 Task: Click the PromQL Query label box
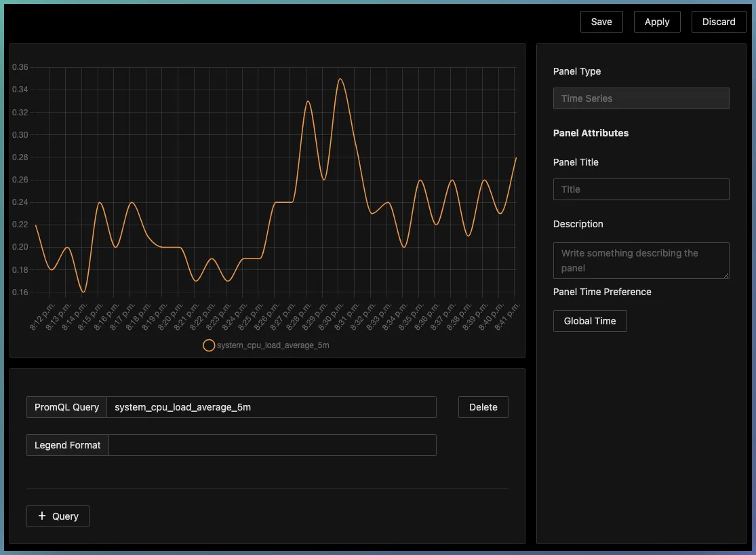pyautogui.click(x=66, y=407)
